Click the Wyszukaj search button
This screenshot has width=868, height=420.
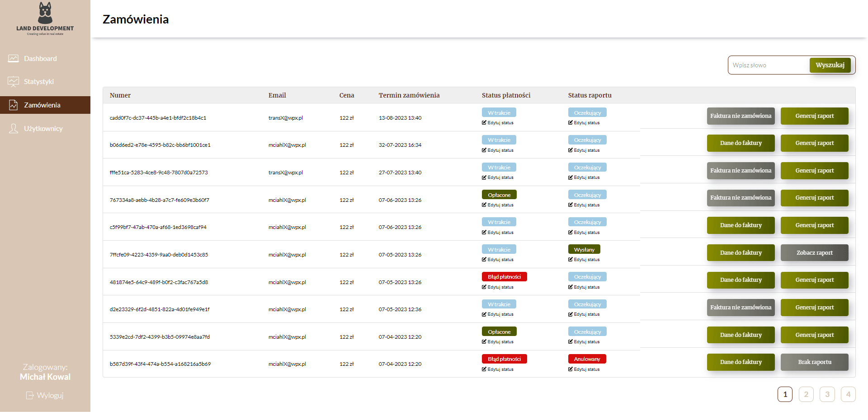point(830,65)
